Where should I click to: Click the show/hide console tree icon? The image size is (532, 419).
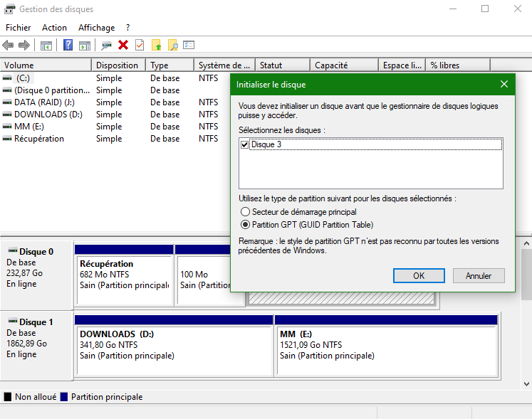46,46
